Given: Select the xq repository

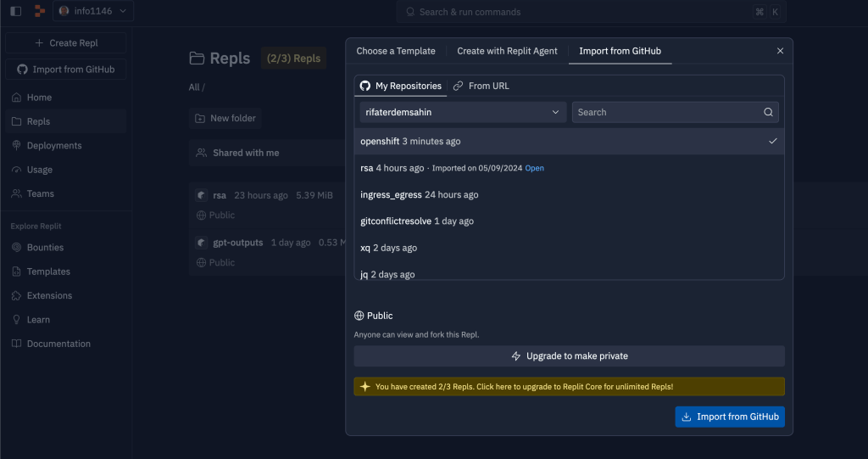Looking at the screenshot, I should pyautogui.click(x=569, y=248).
